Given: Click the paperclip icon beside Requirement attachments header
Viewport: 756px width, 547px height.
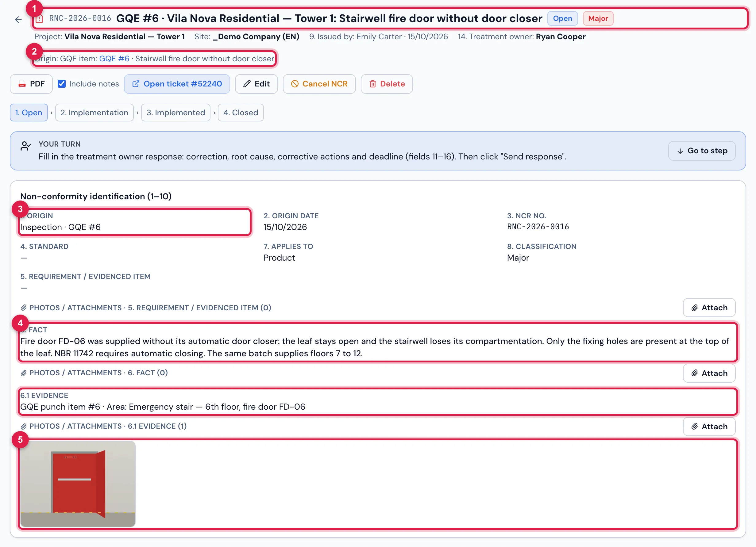Looking at the screenshot, I should (23, 308).
